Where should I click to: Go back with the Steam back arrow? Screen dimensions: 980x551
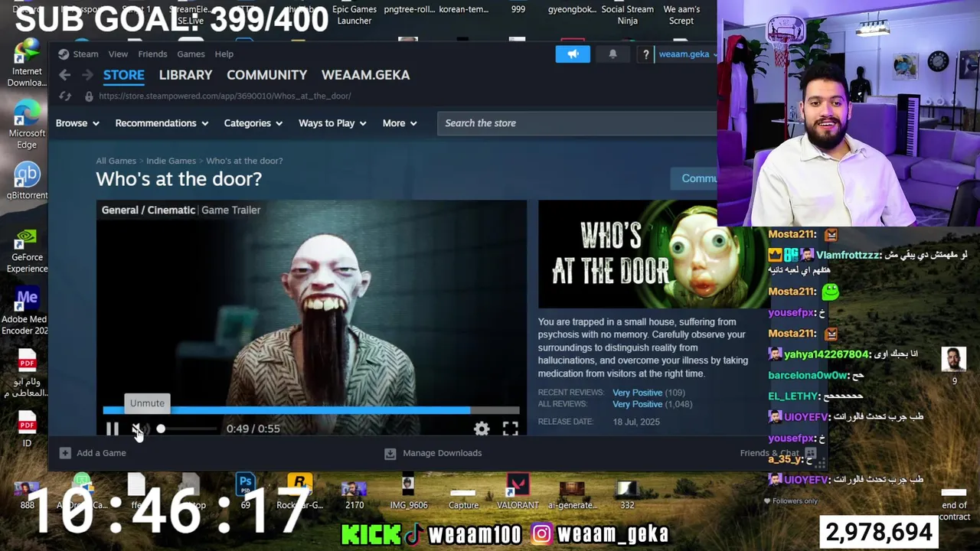(65, 75)
